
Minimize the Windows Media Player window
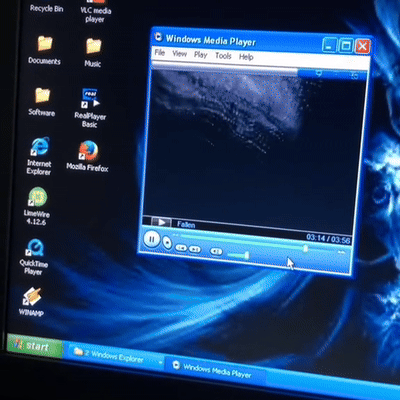[x=329, y=45]
